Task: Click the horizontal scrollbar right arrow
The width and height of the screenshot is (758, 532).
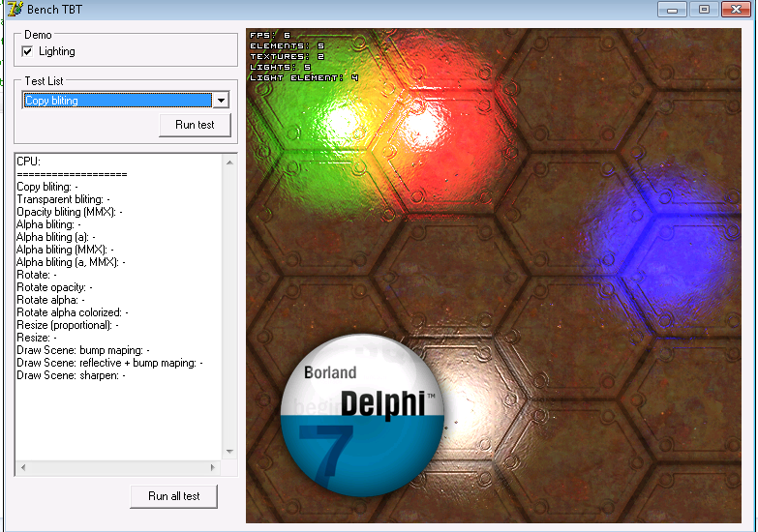Action: tap(212, 467)
